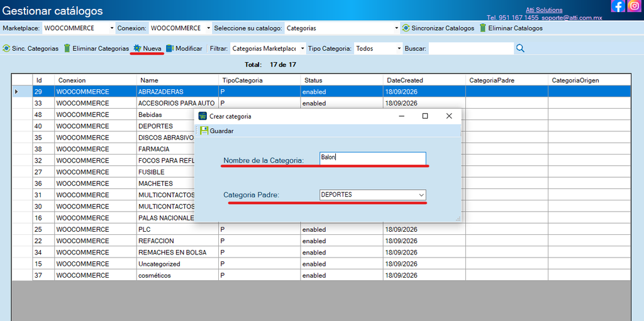Select the FUSIBLE name cell
The height and width of the screenshot is (321, 644).
(x=165, y=172)
